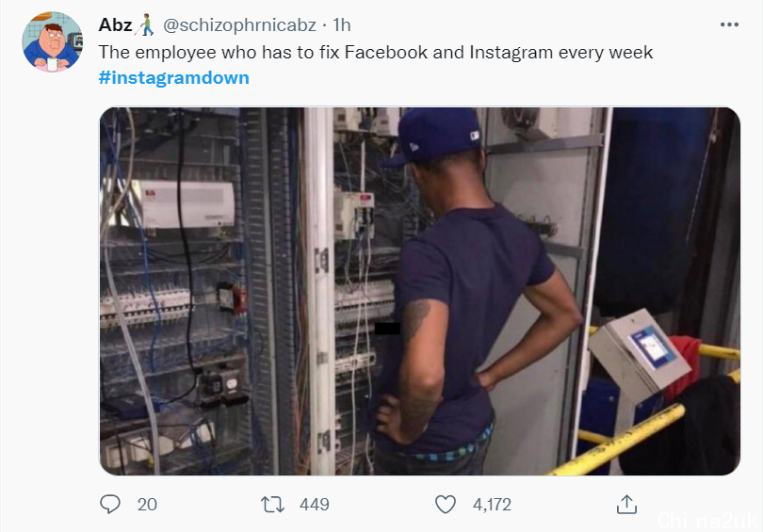Like the tweet with heart icon
Image resolution: width=763 pixels, height=532 pixels.
446,505
